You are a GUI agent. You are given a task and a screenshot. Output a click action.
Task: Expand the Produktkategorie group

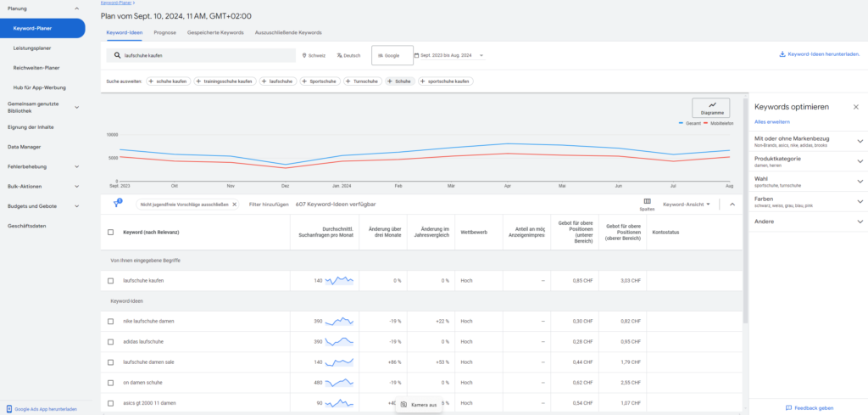(x=860, y=161)
